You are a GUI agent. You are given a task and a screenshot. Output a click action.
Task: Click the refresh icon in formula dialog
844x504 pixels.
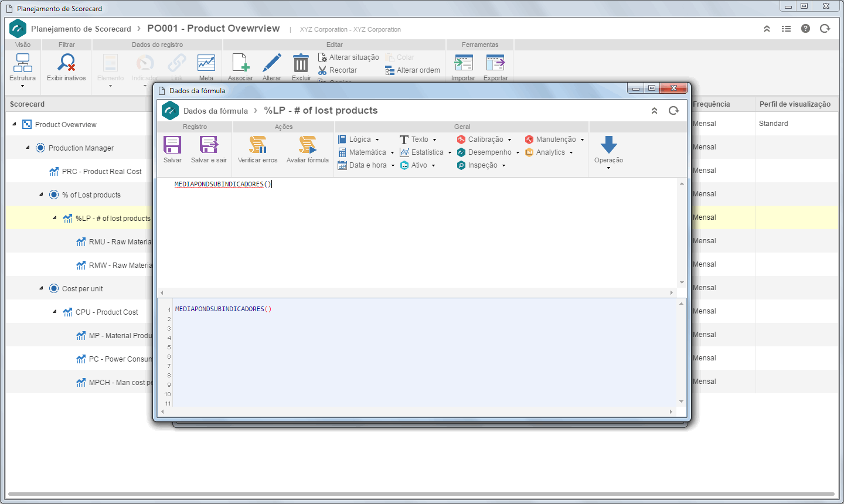673,111
